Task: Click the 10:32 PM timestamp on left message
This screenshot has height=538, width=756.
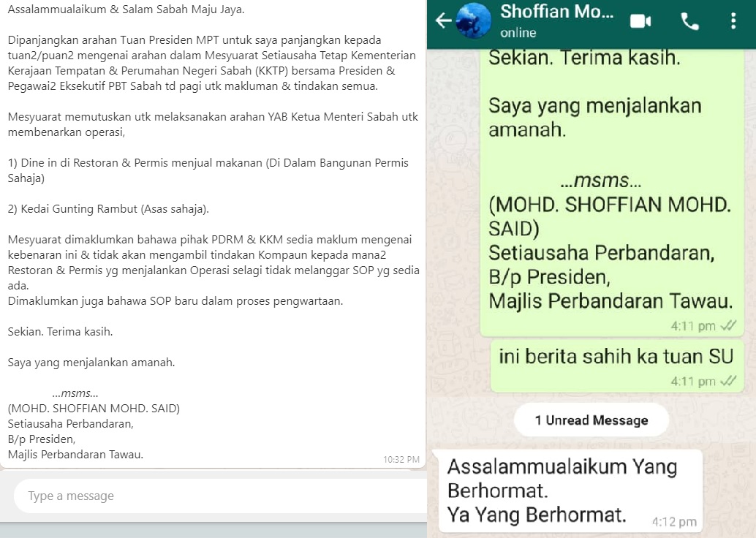Action: click(401, 460)
